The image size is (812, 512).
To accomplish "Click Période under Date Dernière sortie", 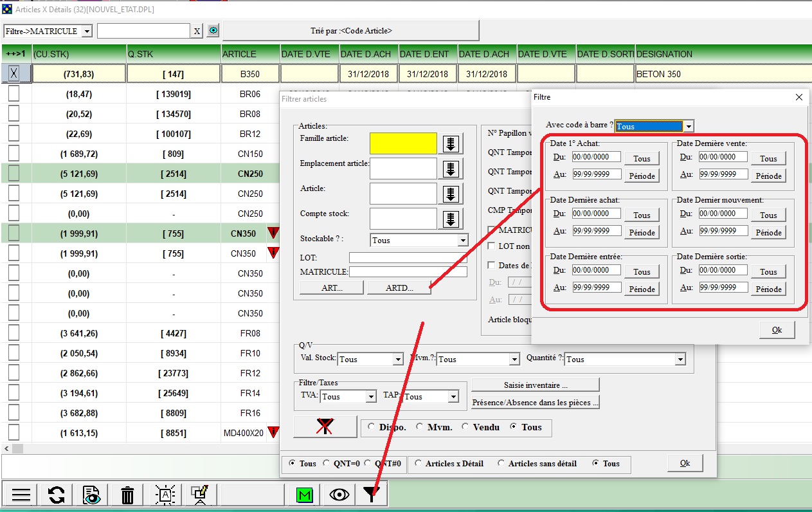I will (768, 289).
